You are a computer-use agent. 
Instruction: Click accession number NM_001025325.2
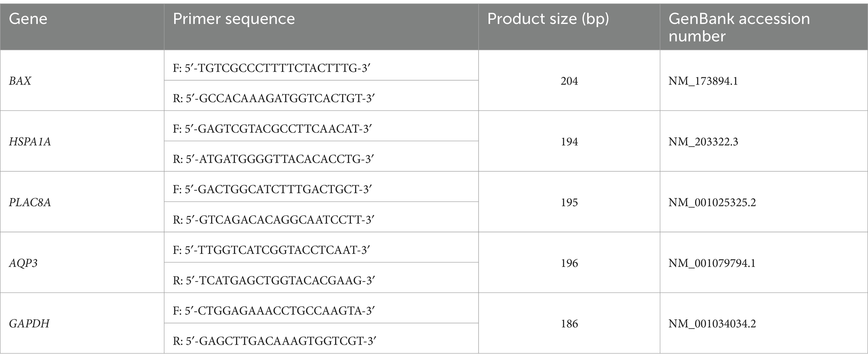click(712, 203)
